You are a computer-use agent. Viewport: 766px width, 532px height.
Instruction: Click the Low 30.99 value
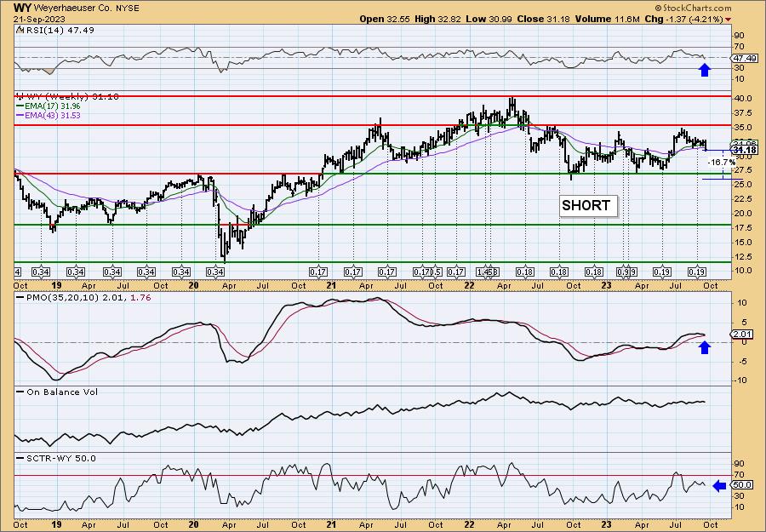[x=488, y=19]
